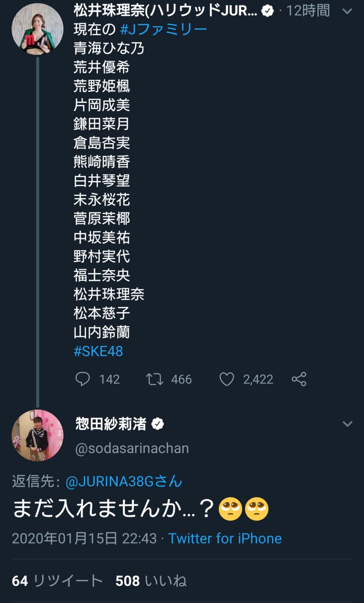Image resolution: width=364 pixels, height=603 pixels.
Task: Open 松井珠理奈 profile avatar
Action: click(37, 29)
